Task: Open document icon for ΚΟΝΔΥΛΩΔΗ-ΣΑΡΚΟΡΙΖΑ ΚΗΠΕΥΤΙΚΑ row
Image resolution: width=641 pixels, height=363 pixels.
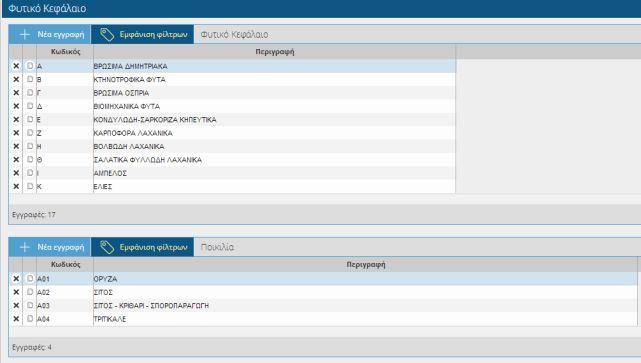Action: pos(30,119)
